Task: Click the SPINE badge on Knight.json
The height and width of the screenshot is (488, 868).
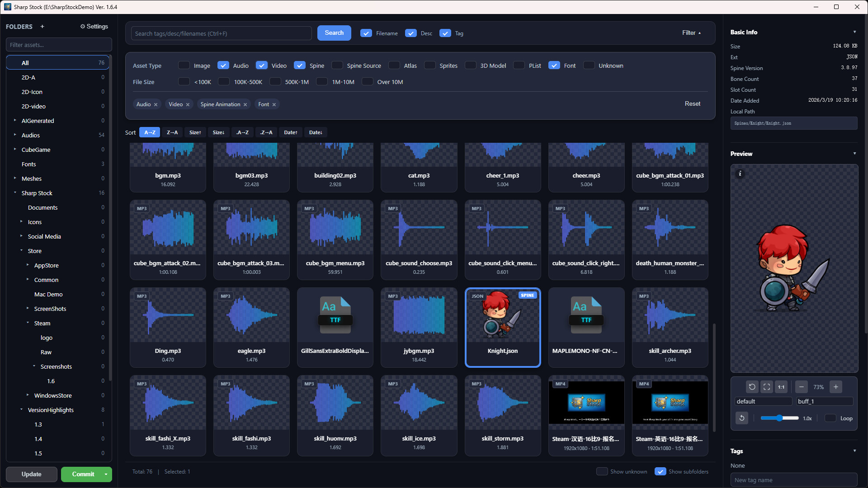Action: (528, 296)
